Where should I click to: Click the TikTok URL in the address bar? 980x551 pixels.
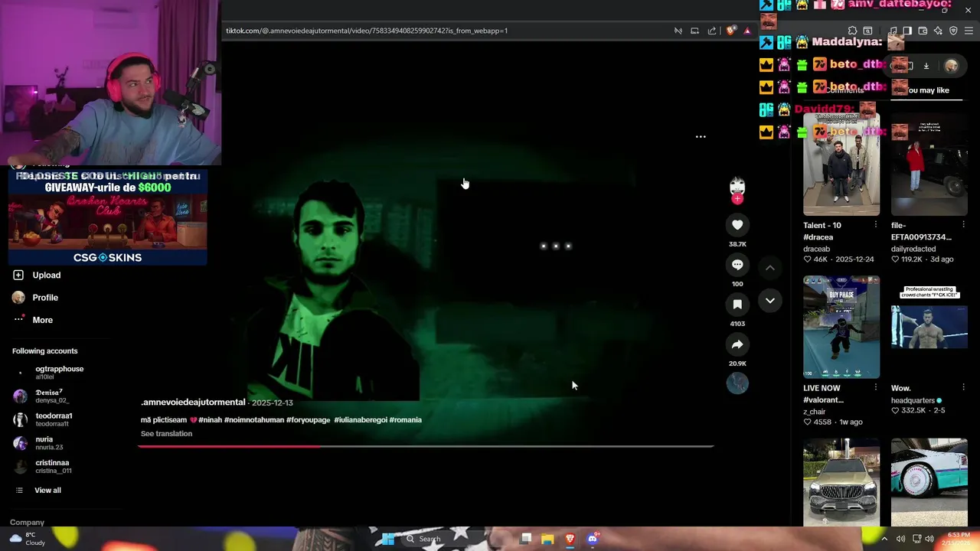[x=367, y=31]
